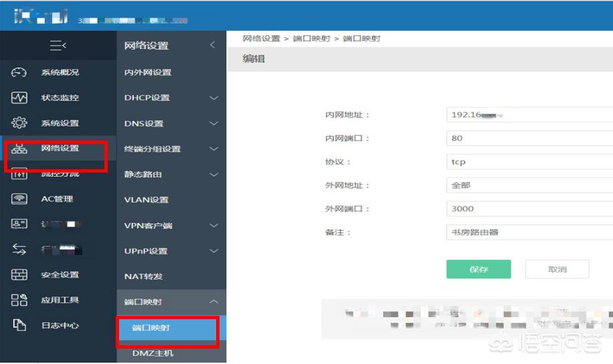Select the highlighted 端口映射 sub-item

point(171,328)
